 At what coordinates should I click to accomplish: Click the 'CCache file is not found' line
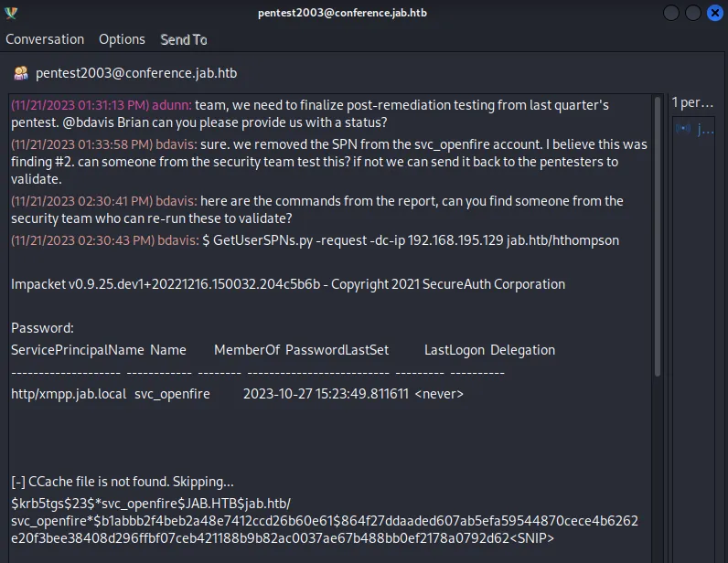tap(123, 482)
